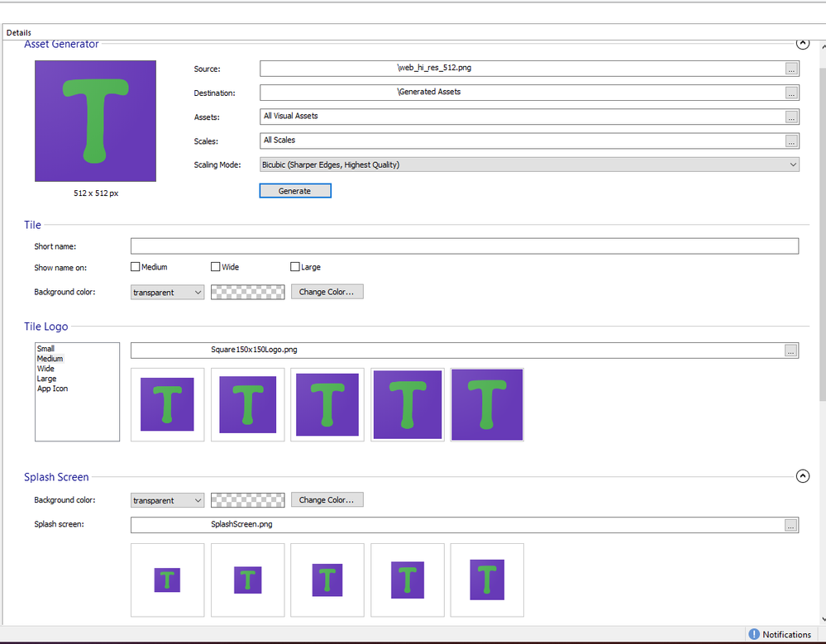
Task: Enable name display on Large tiles
Action: [x=294, y=266]
